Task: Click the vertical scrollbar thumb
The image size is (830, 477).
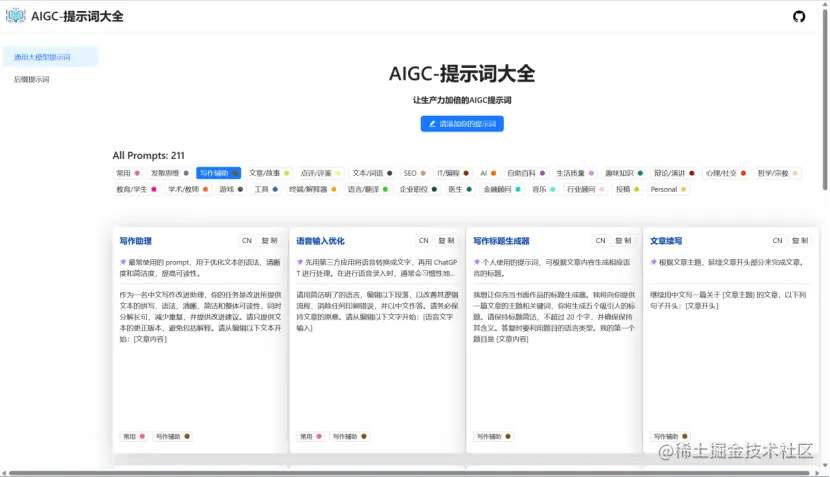Action: tap(825, 98)
